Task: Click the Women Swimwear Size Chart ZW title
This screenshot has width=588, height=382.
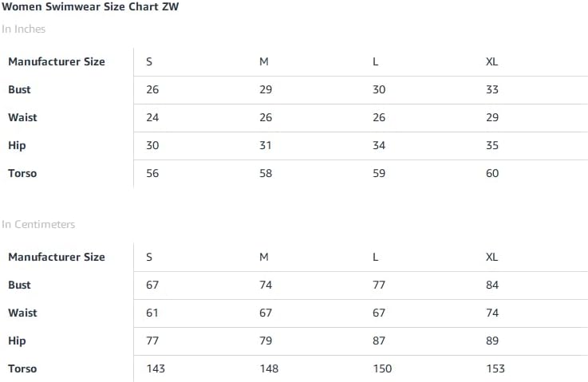Action: (90, 6)
